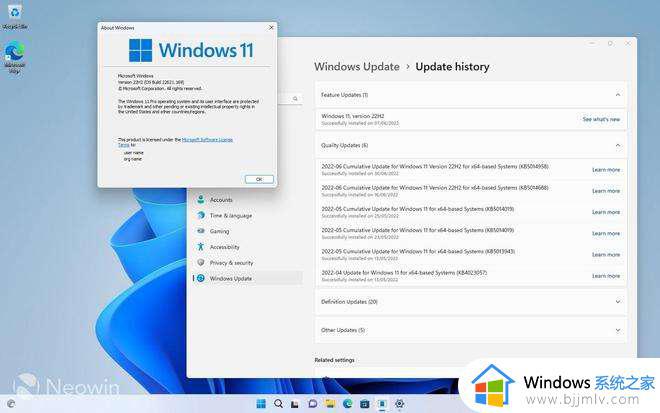Click Learn more for KB5014958 update
The image size is (660, 413).
(606, 170)
